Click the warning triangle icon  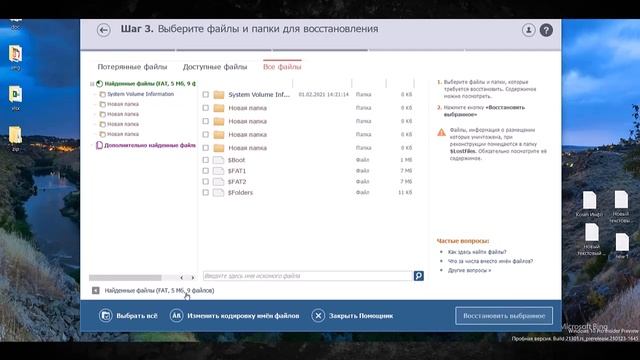tap(441, 132)
